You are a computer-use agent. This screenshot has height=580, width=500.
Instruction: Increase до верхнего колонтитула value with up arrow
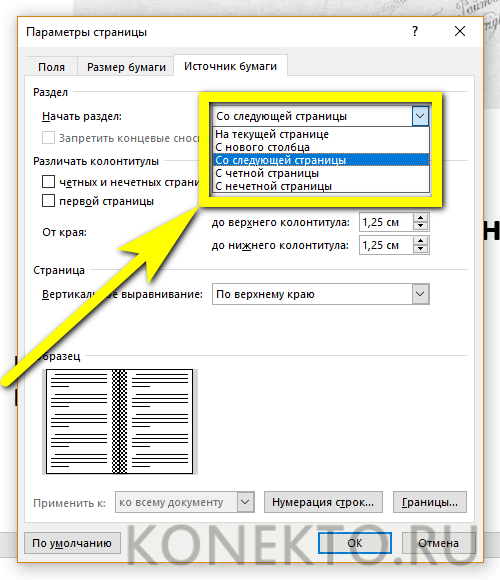tap(420, 218)
